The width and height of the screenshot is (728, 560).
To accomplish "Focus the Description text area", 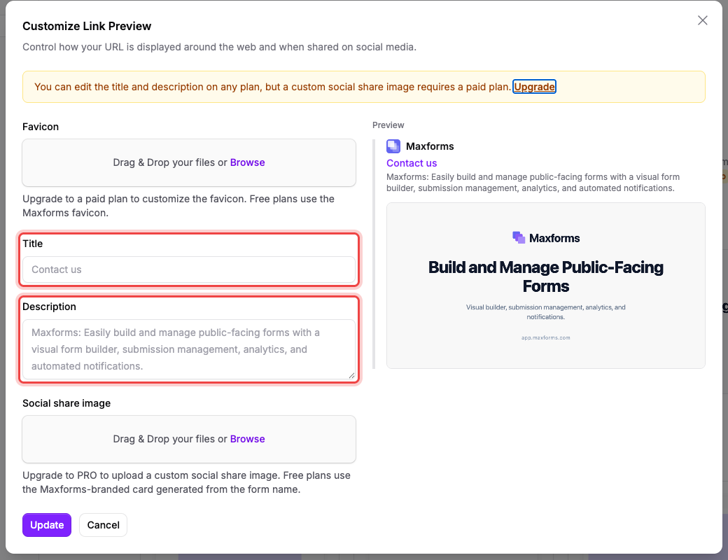I will [189, 350].
